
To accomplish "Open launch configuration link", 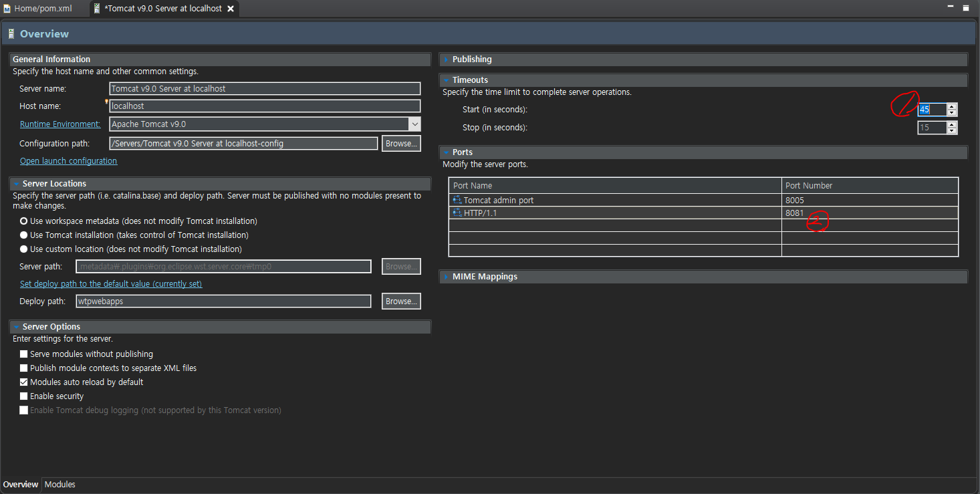I will [x=68, y=161].
